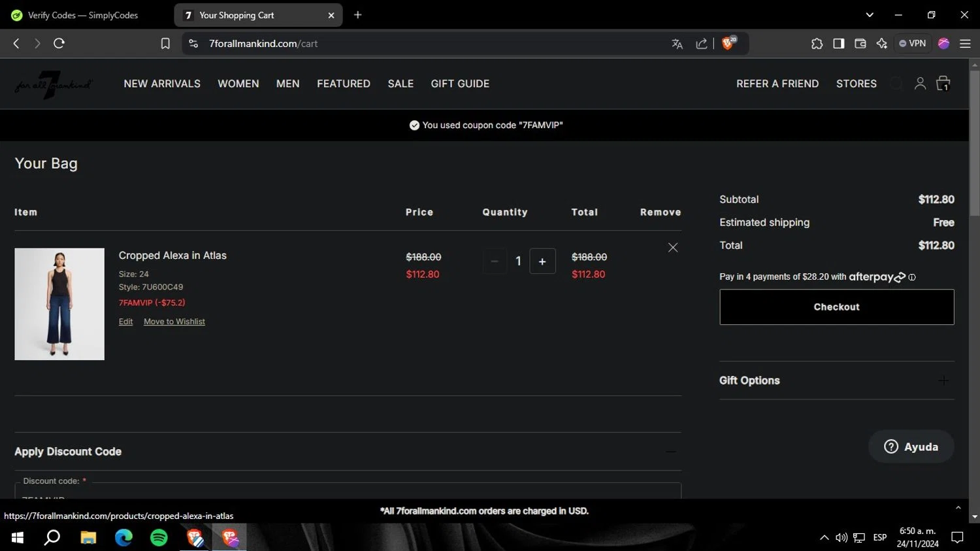The height and width of the screenshot is (551, 980).
Task: Click the 7 For All Mankind logo
Action: [x=54, y=84]
